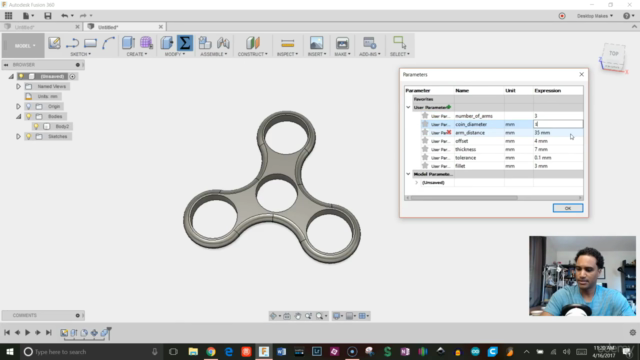Click OK in the Parameters dialog
The width and height of the screenshot is (640, 360).
[x=568, y=208]
